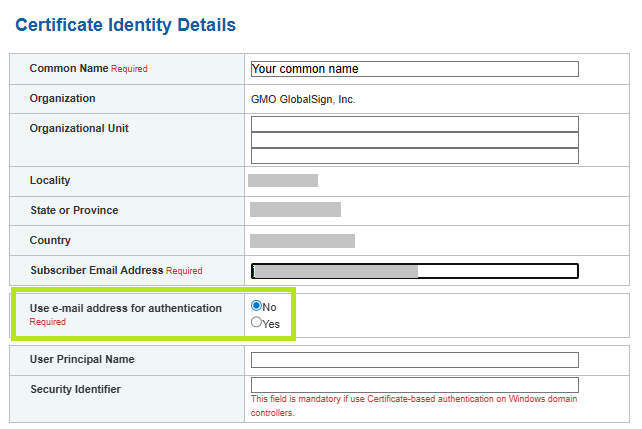642x429 pixels.
Task: Click the Common Name input field
Action: (414, 69)
